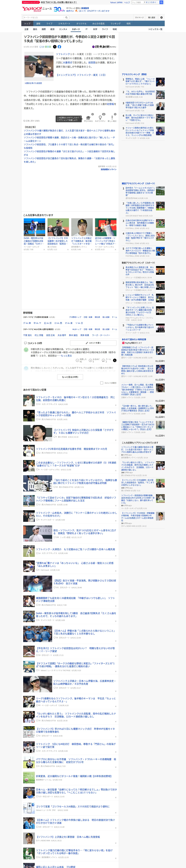
Task: Click the Yahoo! JAPAN logo
Action: pyautogui.click(x=32, y=9)
